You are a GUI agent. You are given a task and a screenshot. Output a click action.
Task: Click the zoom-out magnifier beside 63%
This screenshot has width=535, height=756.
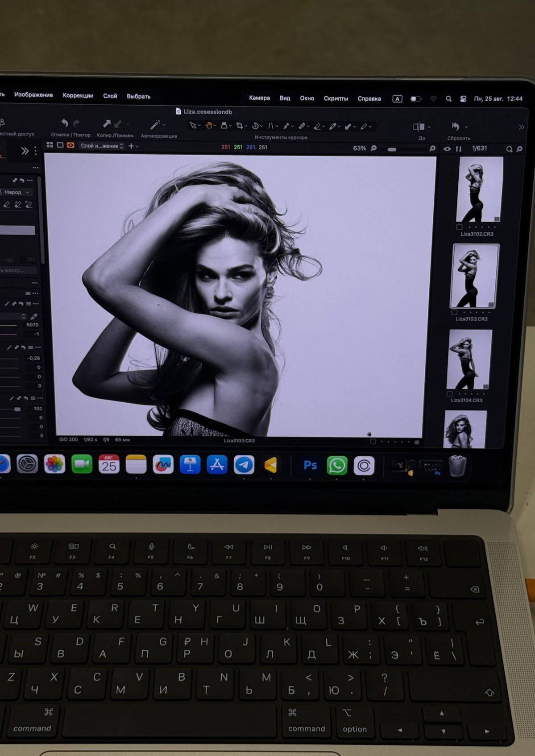pyautogui.click(x=374, y=148)
